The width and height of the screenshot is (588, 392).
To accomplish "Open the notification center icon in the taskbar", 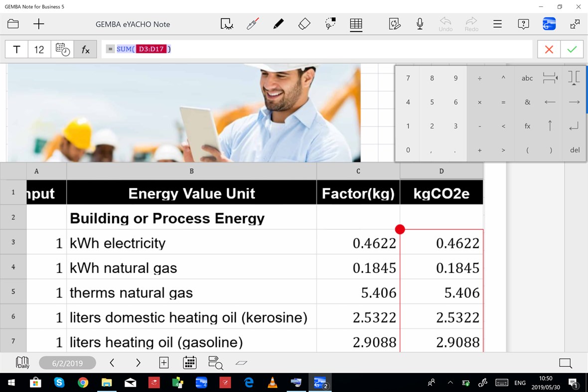I will (x=573, y=383).
